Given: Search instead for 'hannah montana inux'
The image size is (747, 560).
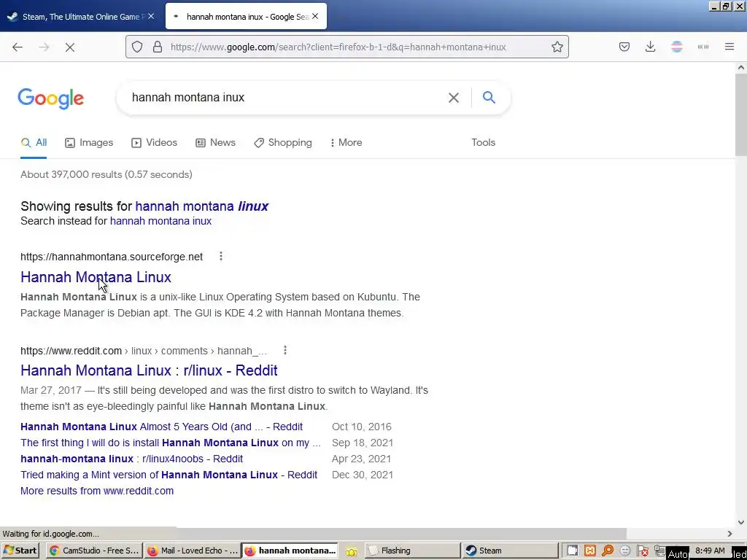Looking at the screenshot, I should point(160,221).
